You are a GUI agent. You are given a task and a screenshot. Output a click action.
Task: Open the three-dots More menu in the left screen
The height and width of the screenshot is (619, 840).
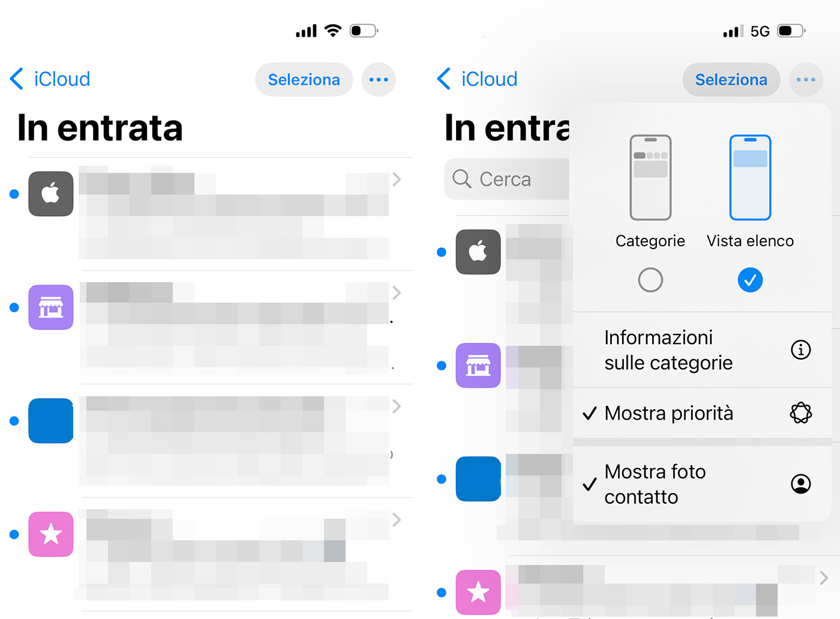[379, 79]
